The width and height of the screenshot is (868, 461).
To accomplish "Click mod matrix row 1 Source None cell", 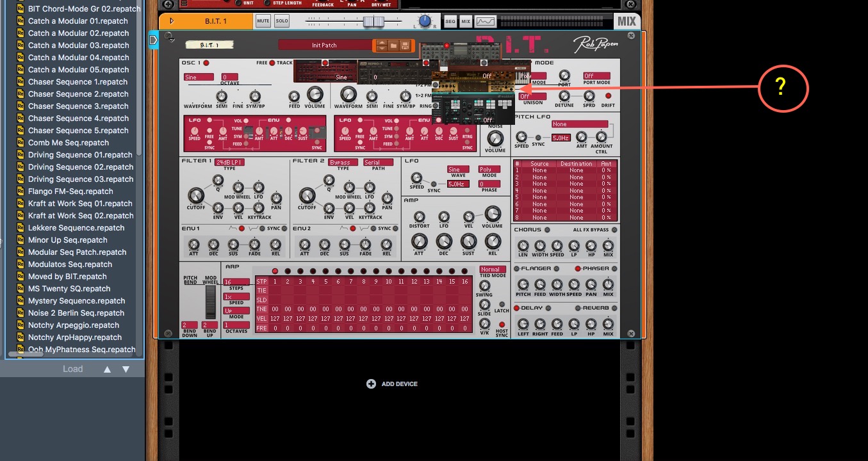I will (539, 170).
